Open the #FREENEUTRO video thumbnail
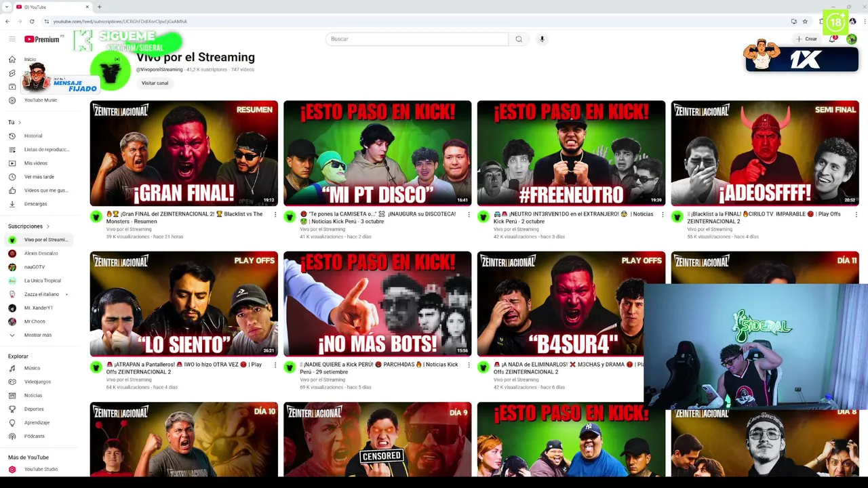The width and height of the screenshot is (868, 488). point(571,153)
